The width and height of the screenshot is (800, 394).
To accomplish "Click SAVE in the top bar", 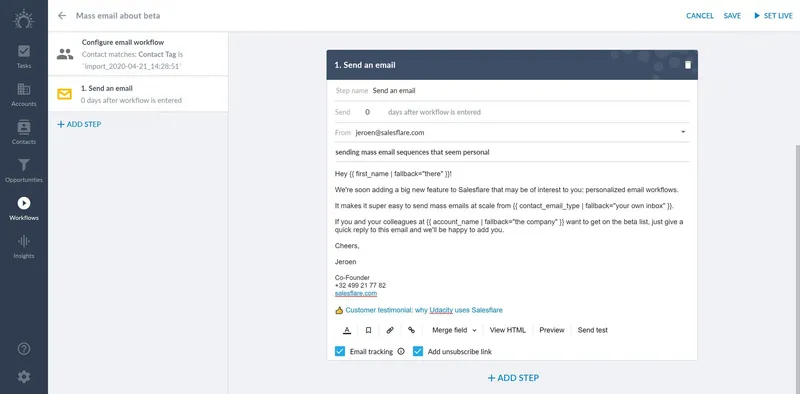I will coord(732,16).
